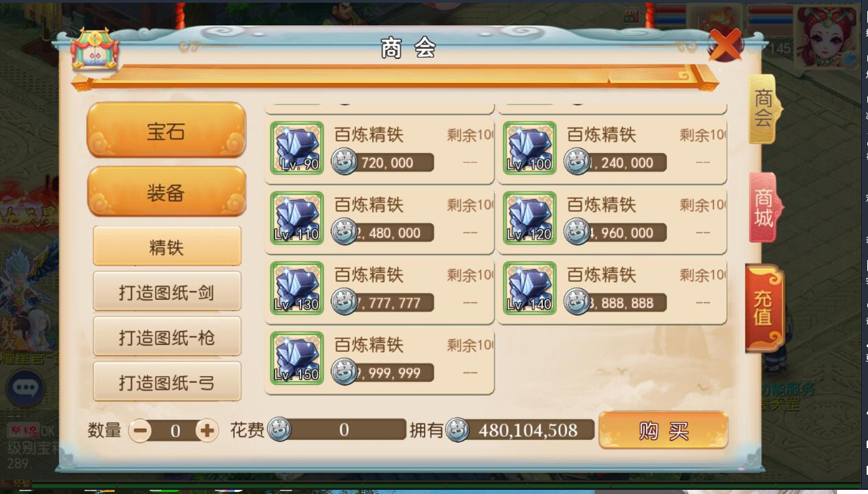Choose the 打造图纸-剑 subcategory
Screen dimensions: 868x494
click(167, 292)
